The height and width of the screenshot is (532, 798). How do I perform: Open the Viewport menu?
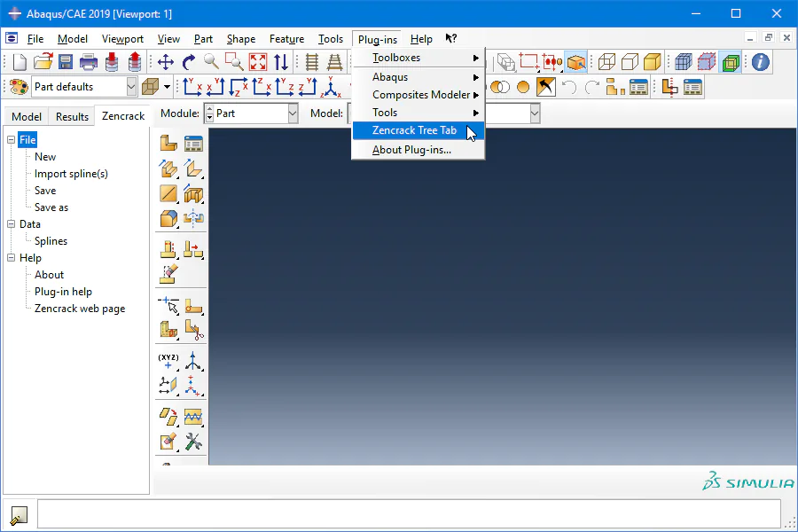pos(122,39)
